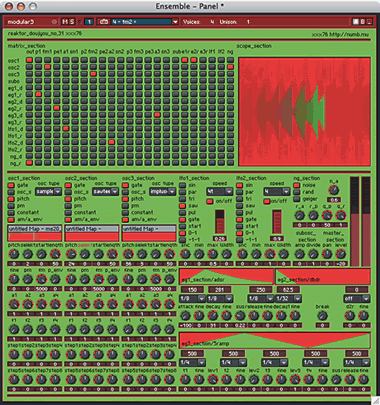The image size is (380, 405).
Task: Enable the rand button in ng_section
Action: coord(296,192)
